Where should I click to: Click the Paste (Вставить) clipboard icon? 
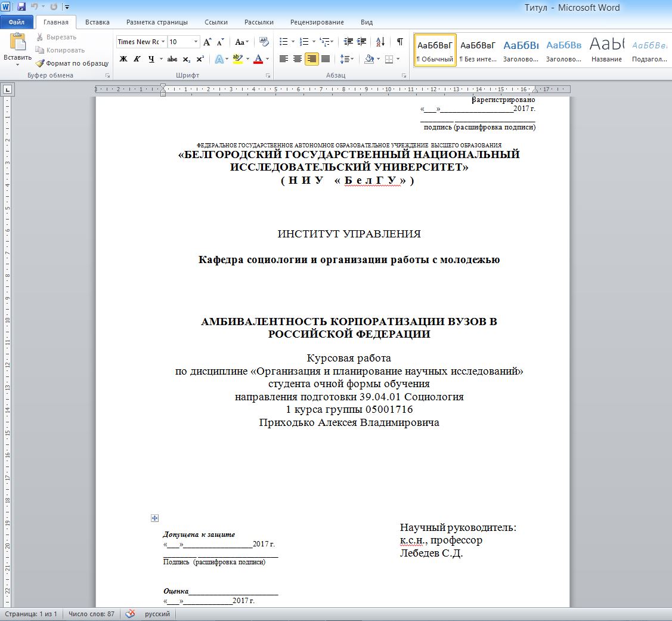pos(17,42)
